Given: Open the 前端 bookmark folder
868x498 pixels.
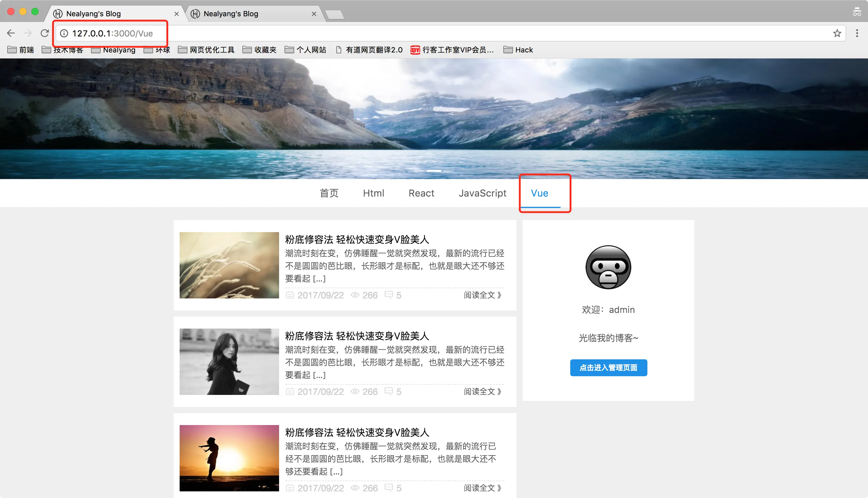Looking at the screenshot, I should (x=21, y=50).
